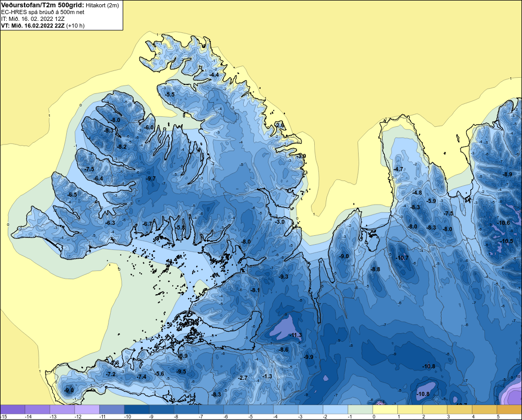Click the -3 to -2 legend swatch

[311, 410]
